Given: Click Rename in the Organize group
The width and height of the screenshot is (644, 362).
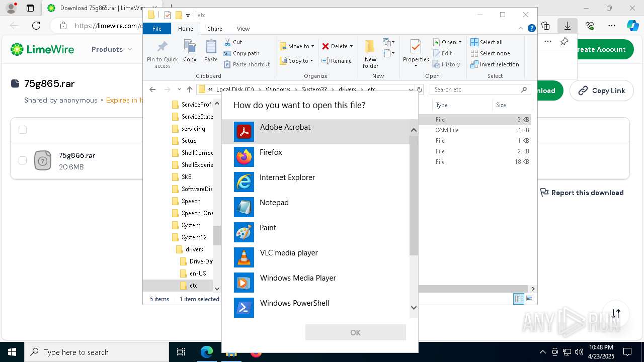Looking at the screenshot, I should click(x=337, y=61).
